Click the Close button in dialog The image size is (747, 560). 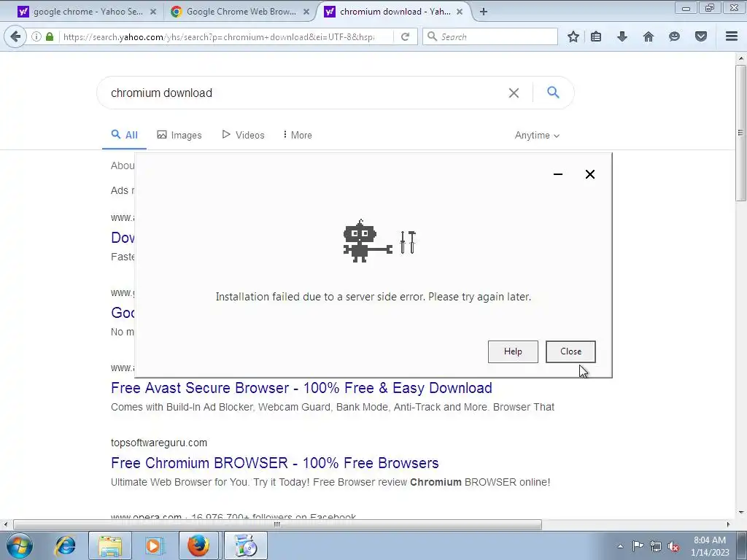coord(570,351)
